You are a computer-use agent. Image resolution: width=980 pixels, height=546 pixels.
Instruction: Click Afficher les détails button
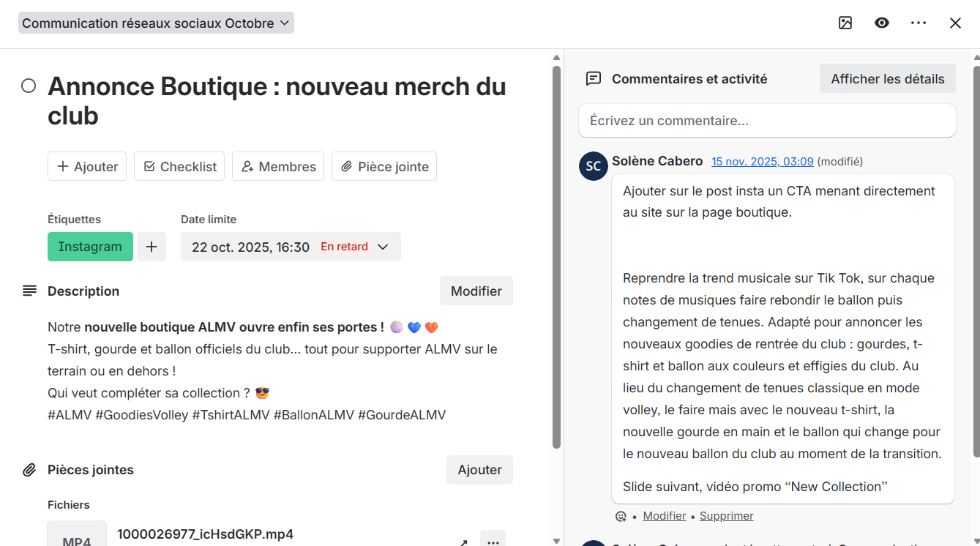pyautogui.click(x=887, y=78)
